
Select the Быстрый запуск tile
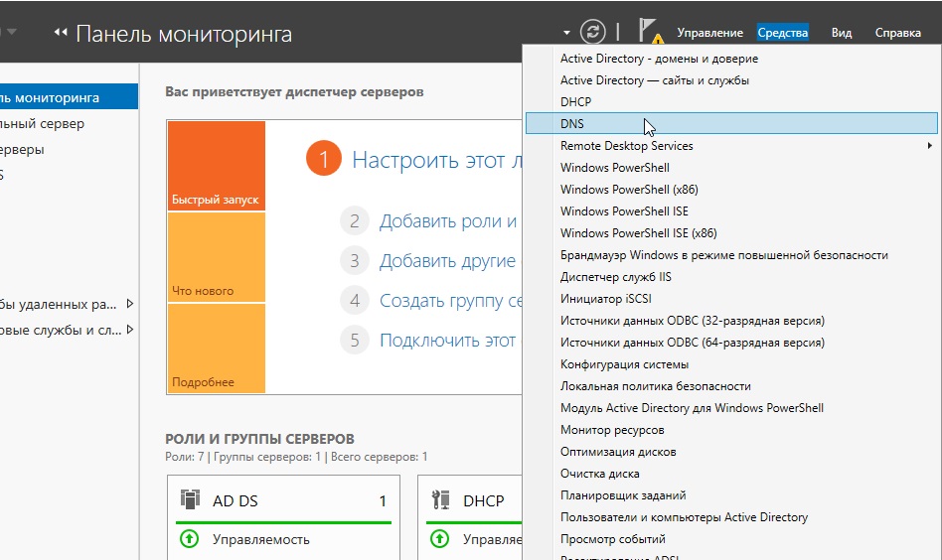pos(217,166)
